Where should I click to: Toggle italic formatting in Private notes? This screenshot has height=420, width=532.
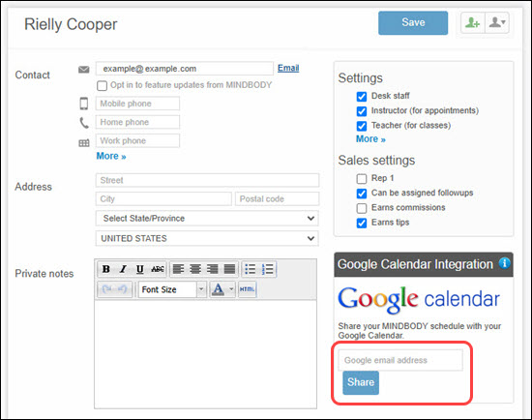point(123,269)
